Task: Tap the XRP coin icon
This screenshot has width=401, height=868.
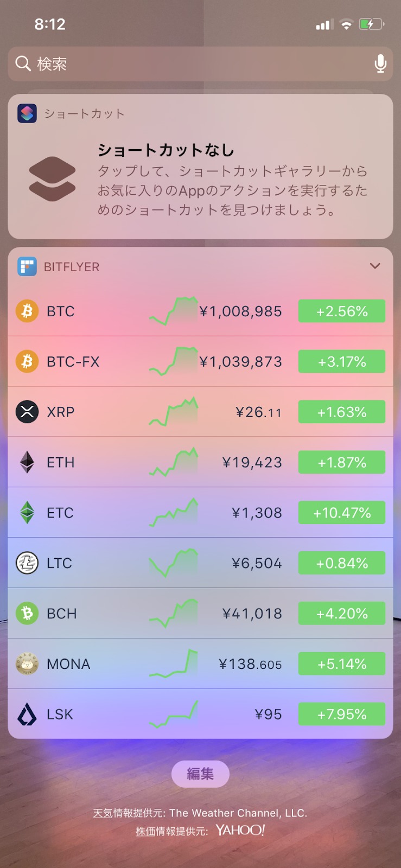Action: tap(27, 412)
